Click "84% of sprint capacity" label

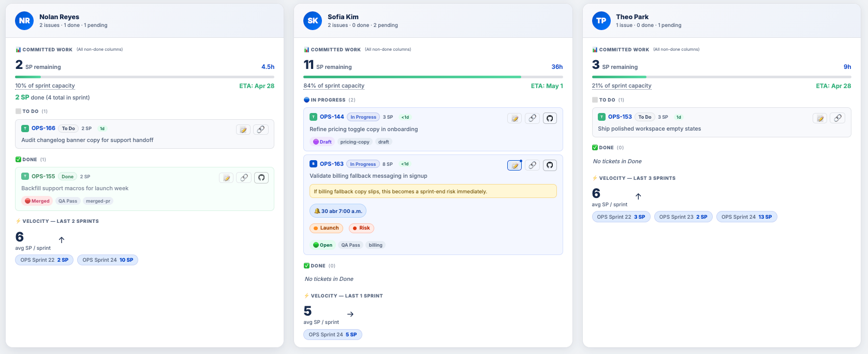[x=334, y=86]
